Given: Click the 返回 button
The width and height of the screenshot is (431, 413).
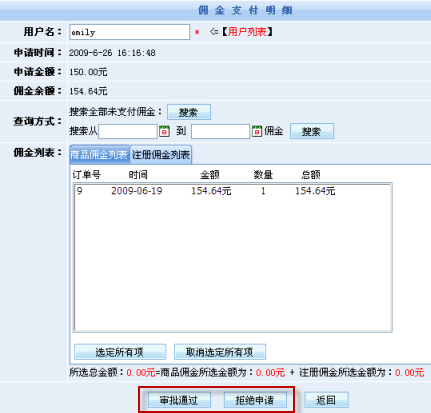Looking at the screenshot, I should click(x=326, y=400).
